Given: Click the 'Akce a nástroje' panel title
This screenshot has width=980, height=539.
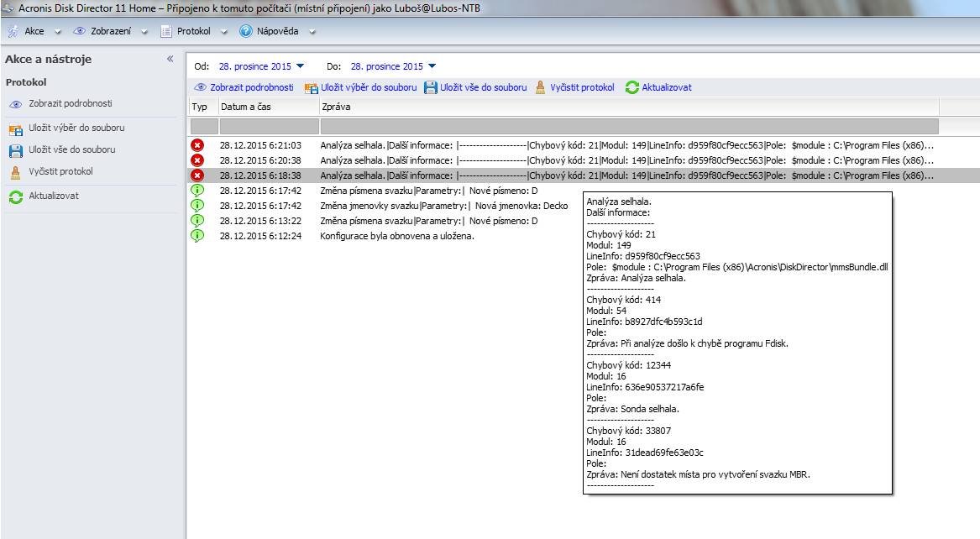Looking at the screenshot, I should (x=48, y=60).
